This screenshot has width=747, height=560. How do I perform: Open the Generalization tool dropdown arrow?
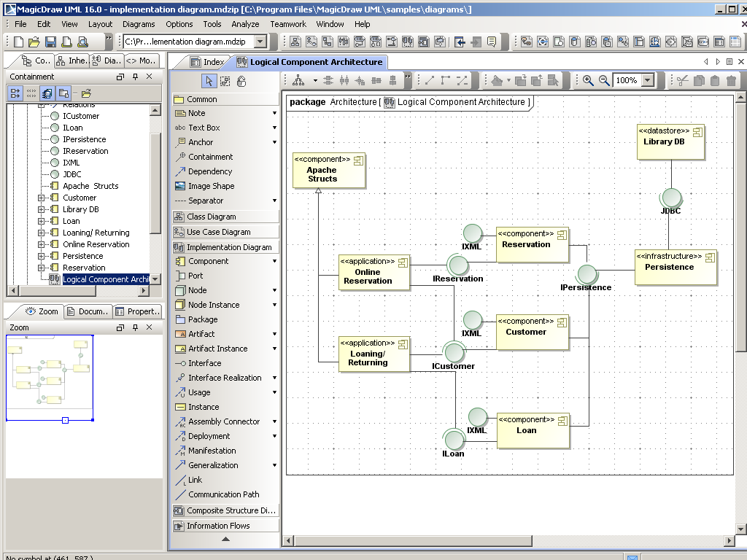pyautogui.click(x=274, y=466)
